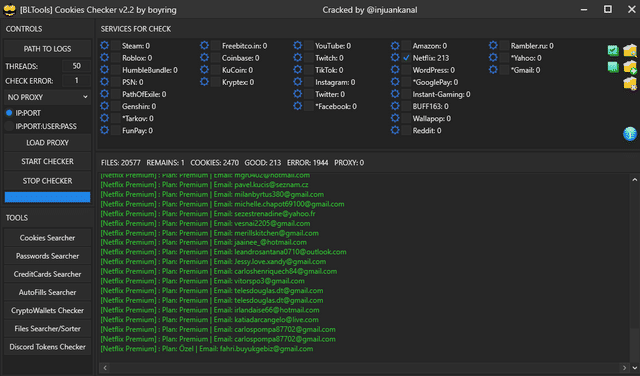Tick the *Yahoo checkbox
Screen dimensions: 640x376
[x=504, y=58]
